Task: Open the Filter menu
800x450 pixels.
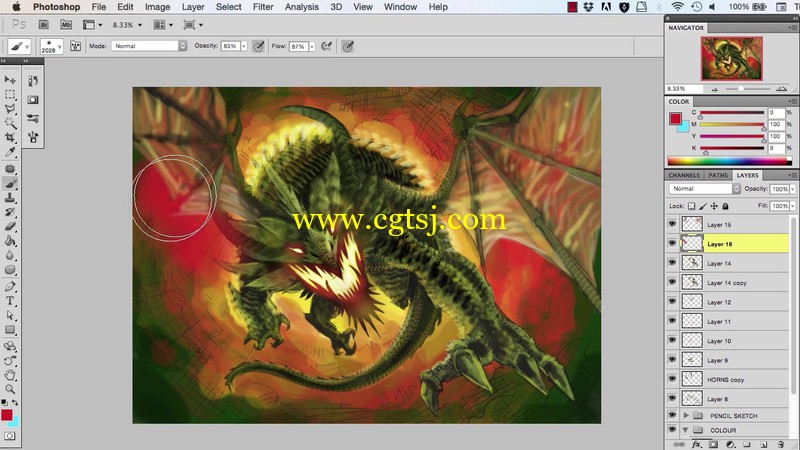Action: click(263, 7)
